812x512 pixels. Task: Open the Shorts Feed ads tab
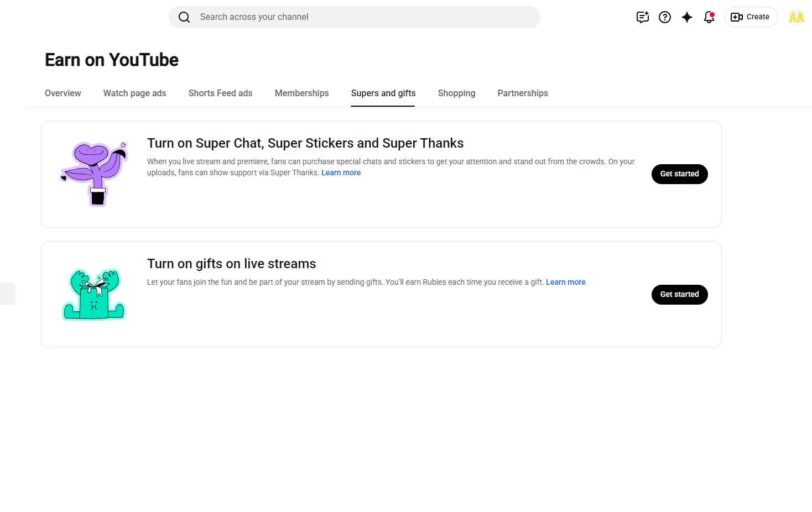click(221, 93)
